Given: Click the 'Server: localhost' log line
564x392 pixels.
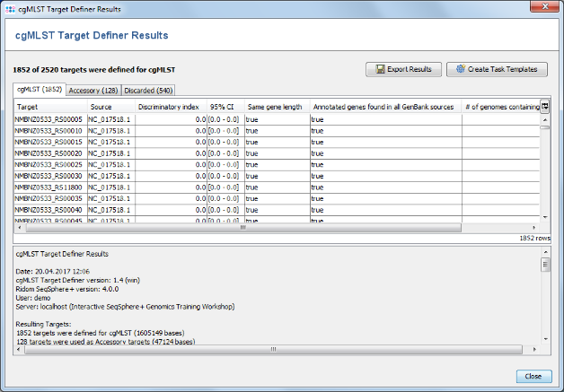Looking at the screenshot, I should coord(125,307).
